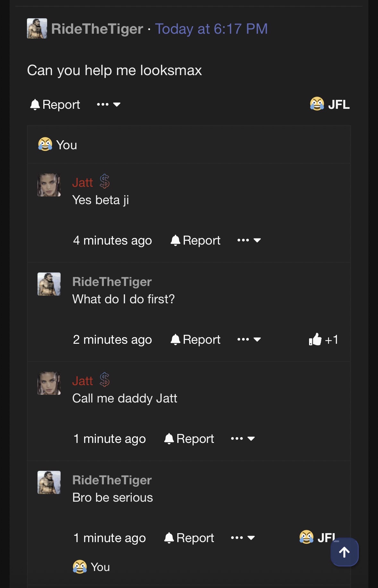Viewport: 378px width, 588px height.
Task: Report the "Call me daddy Jatt" comment
Action: click(x=189, y=439)
